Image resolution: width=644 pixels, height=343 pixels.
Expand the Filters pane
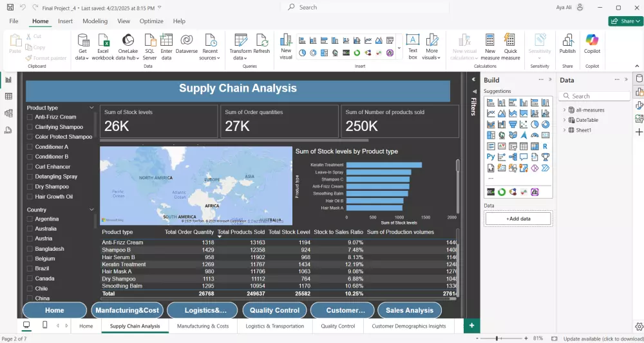coord(473,79)
